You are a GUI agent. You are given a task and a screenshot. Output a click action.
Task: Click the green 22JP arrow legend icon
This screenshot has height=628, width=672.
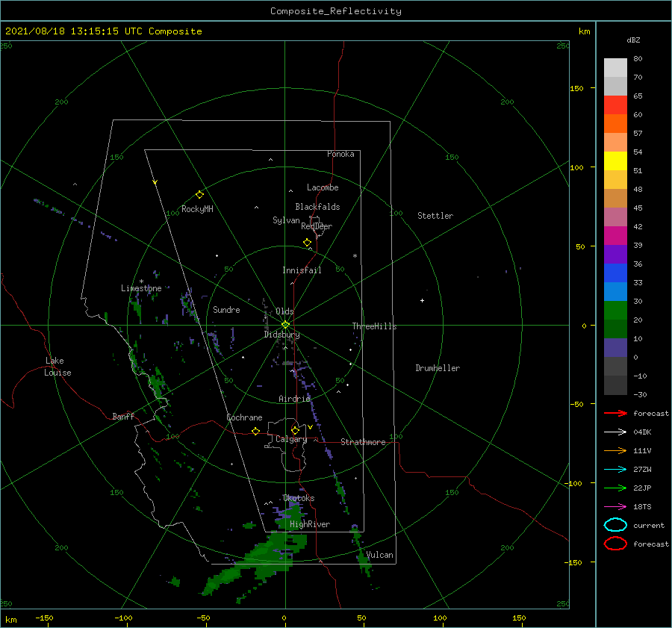click(x=615, y=488)
